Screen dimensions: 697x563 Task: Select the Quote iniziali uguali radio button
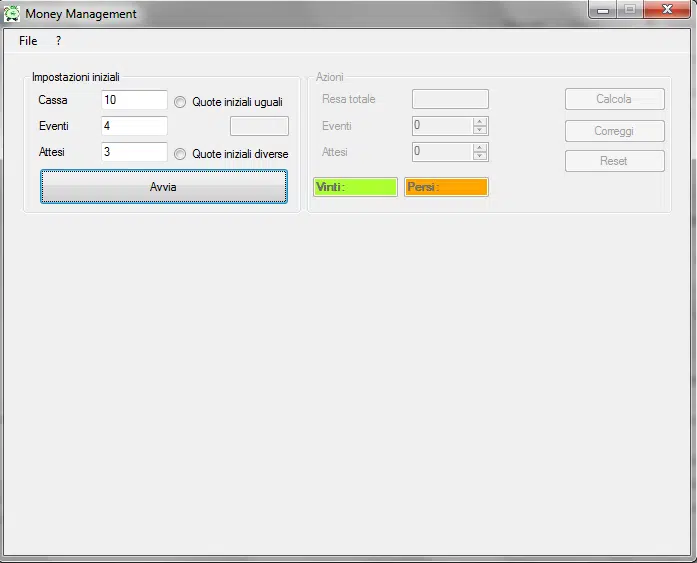[x=181, y=102]
